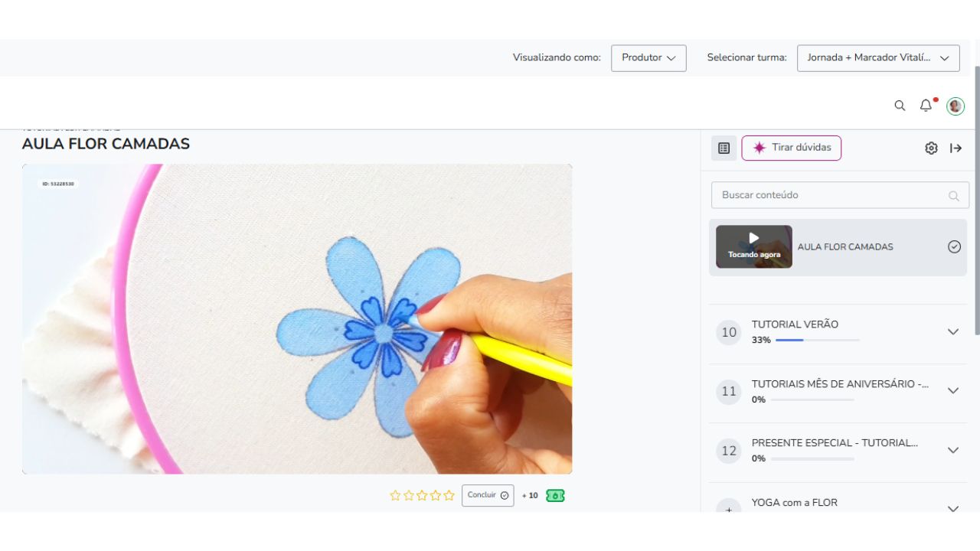The height and width of the screenshot is (551, 980).
Task: Expand TUTORIAIS MÊS DE ANIVERSÁRIO section
Action: click(952, 390)
